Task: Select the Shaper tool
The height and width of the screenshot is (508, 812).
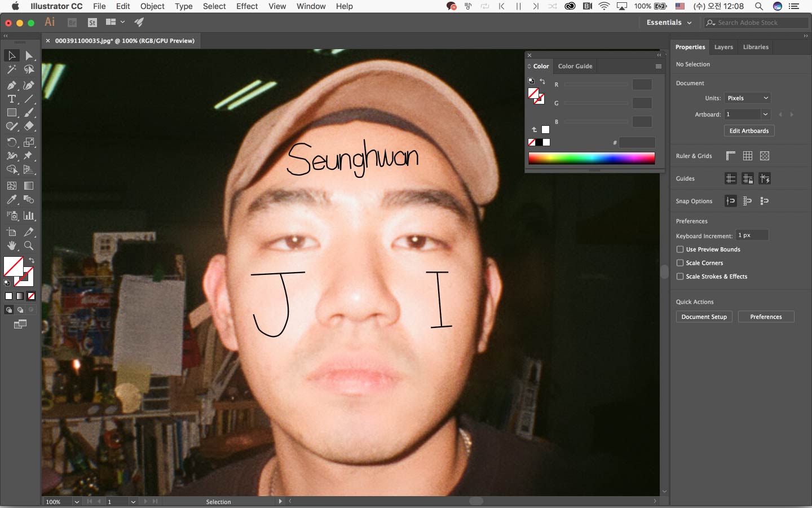Action: click(x=11, y=126)
